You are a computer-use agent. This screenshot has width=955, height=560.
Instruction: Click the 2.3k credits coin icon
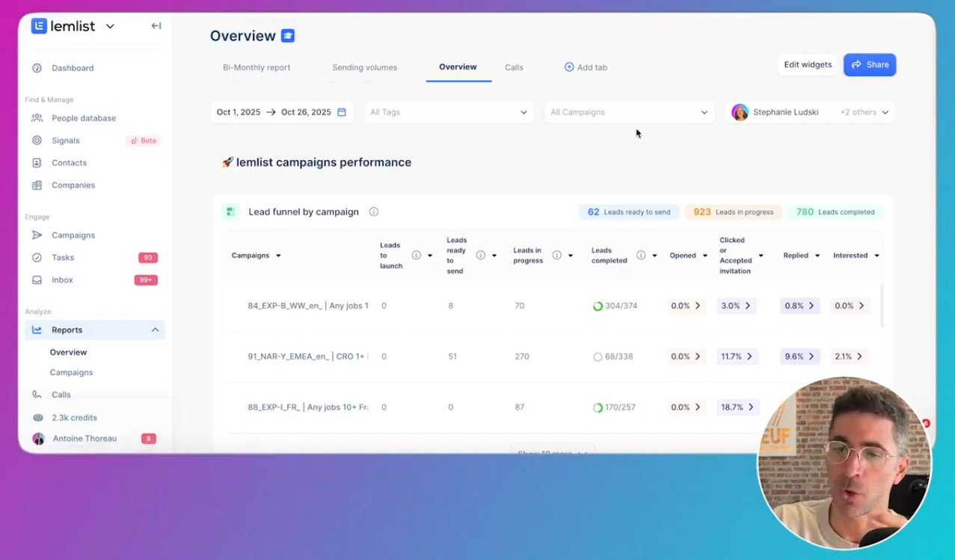(x=37, y=418)
